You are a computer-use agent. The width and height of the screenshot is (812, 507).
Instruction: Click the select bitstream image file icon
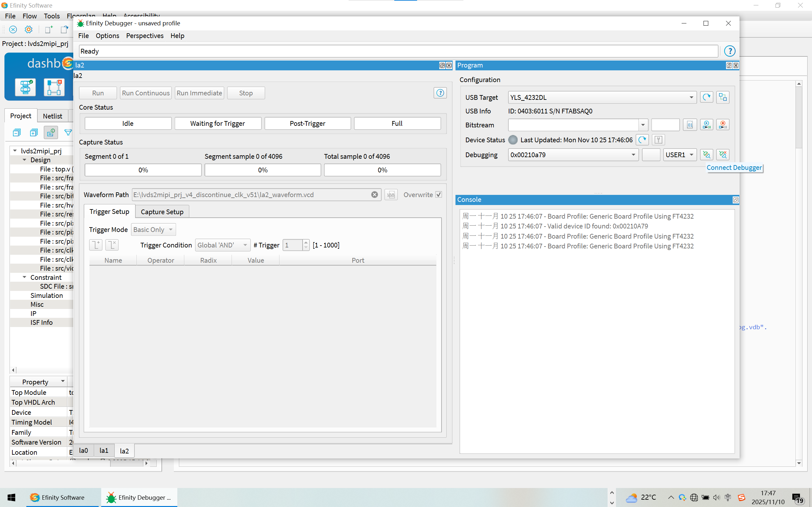point(690,125)
